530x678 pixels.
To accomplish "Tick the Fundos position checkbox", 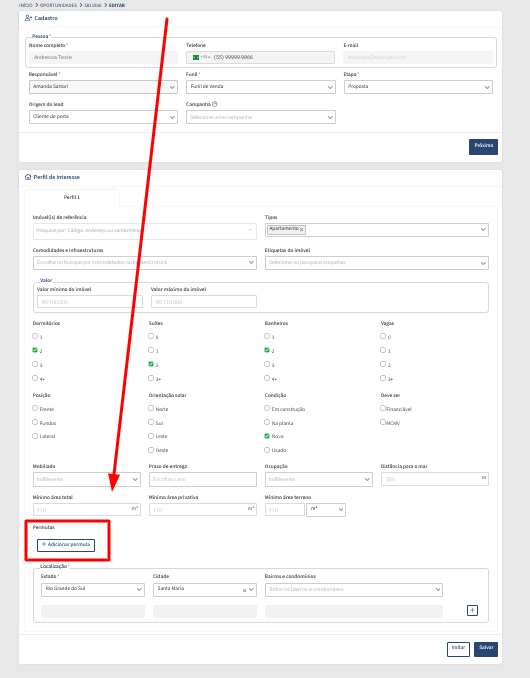I will [x=35, y=422].
